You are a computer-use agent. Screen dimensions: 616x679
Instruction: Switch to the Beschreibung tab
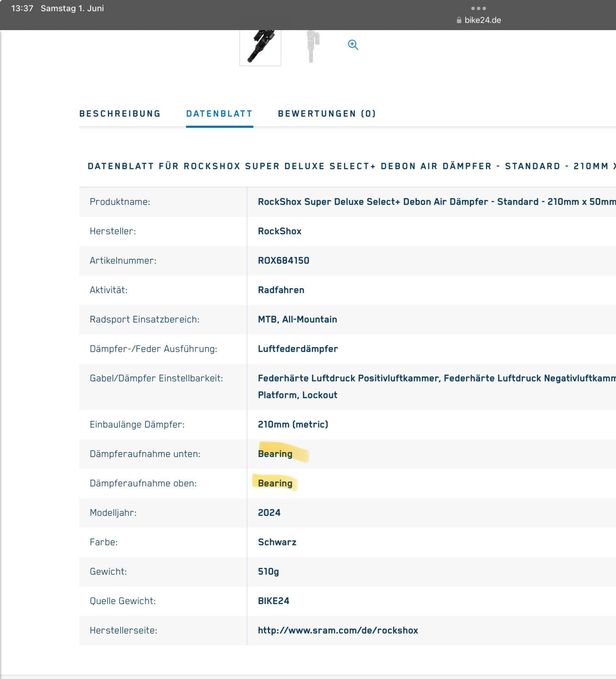tap(120, 114)
